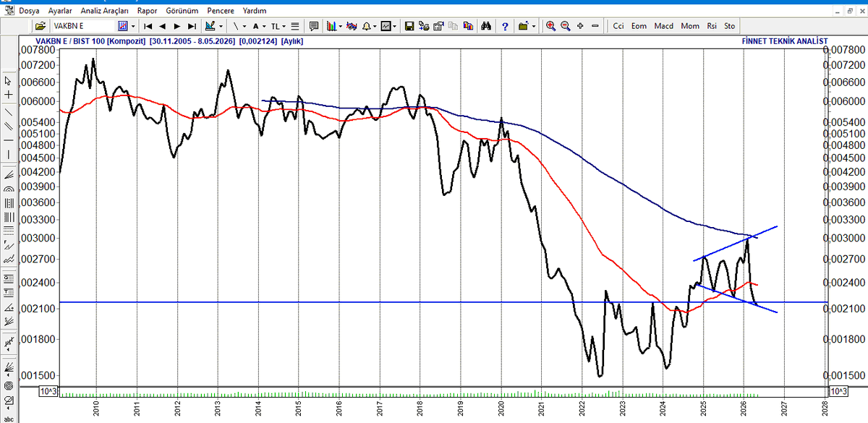Click the 10^3 volume scale label on left
The height and width of the screenshot is (423, 868).
coord(48,391)
